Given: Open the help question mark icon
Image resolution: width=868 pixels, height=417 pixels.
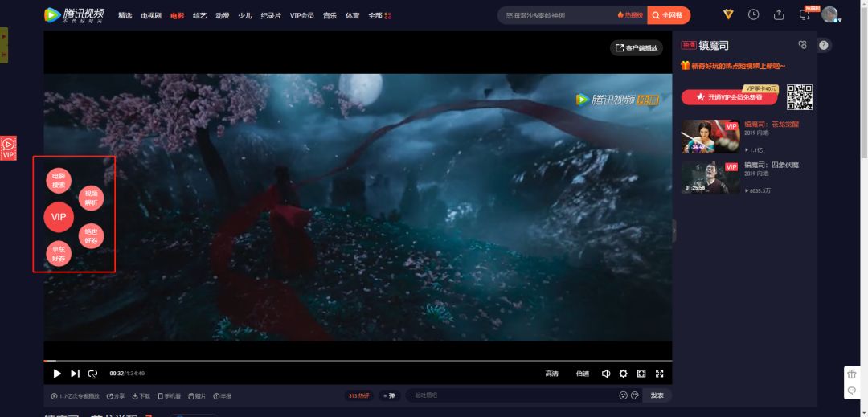Looking at the screenshot, I should tap(824, 45).
